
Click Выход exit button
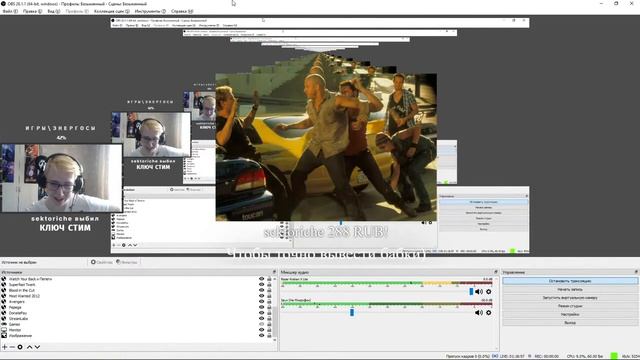[570, 322]
